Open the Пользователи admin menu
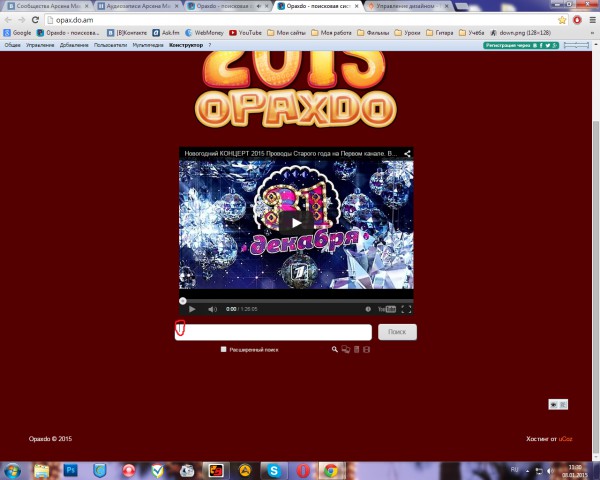The width and height of the screenshot is (600, 480). pyautogui.click(x=110, y=45)
